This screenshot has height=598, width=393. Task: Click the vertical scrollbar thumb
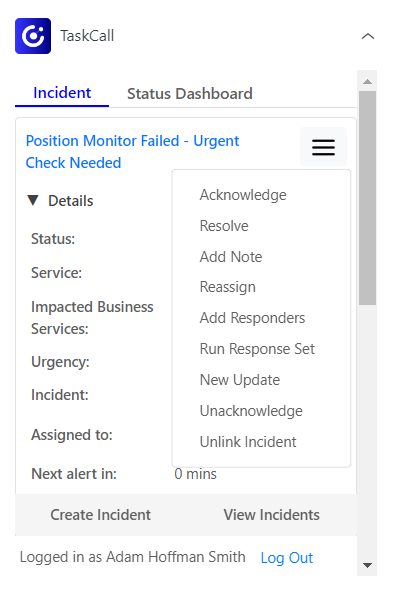tap(367, 198)
